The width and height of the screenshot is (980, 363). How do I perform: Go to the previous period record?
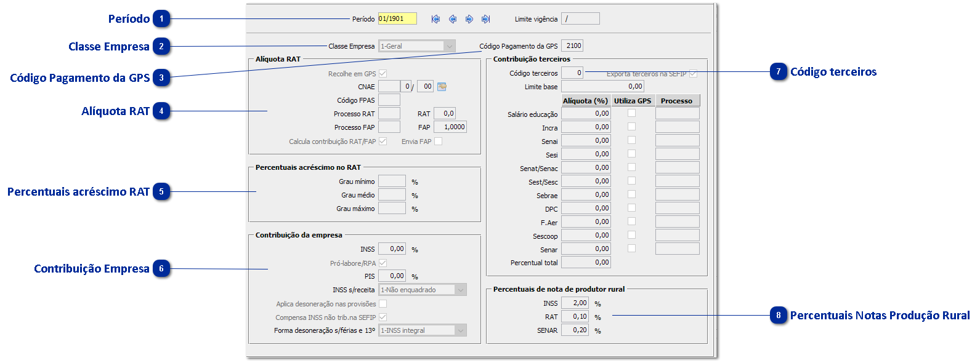point(453,19)
